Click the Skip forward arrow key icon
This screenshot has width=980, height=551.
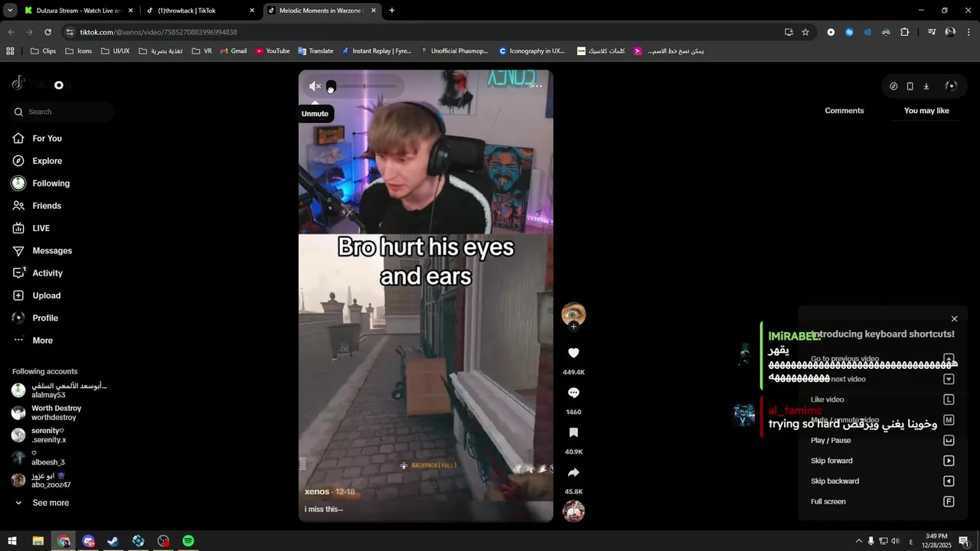(949, 461)
